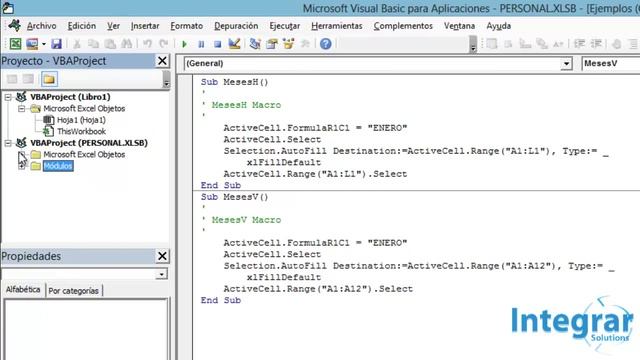Viewport: 640px width, 360px height.
Task: Save the project with the diskette icon
Action: 56,44
